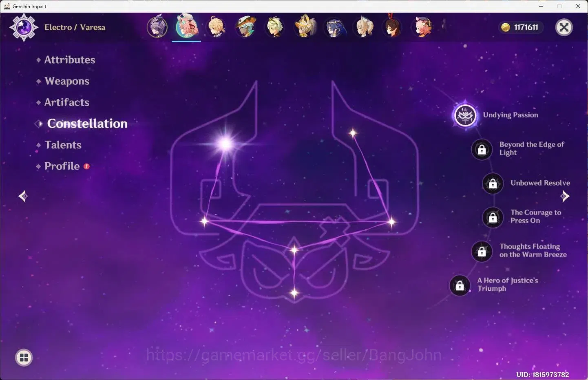This screenshot has width=588, height=380.
Task: Open the four-square grid menu button
Action: (24, 358)
